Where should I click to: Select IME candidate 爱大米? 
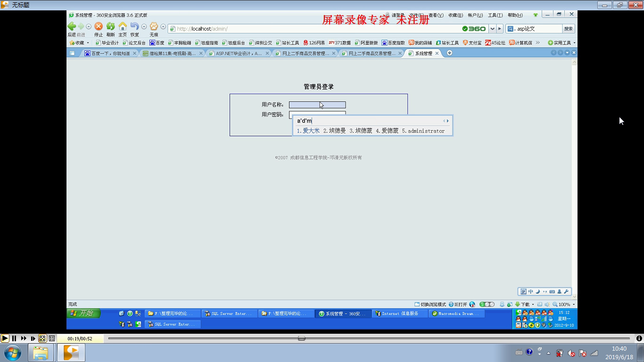tap(308, 131)
